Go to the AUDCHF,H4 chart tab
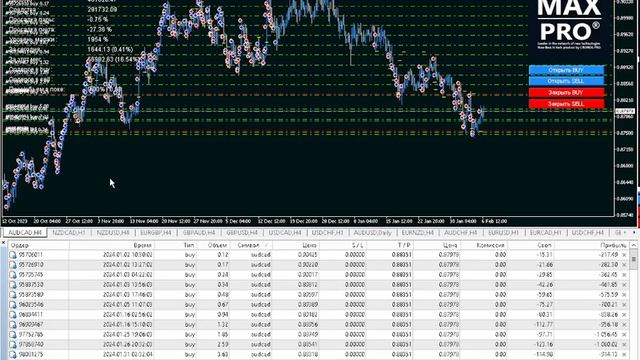Screen dimensions: 640x360 460,233
